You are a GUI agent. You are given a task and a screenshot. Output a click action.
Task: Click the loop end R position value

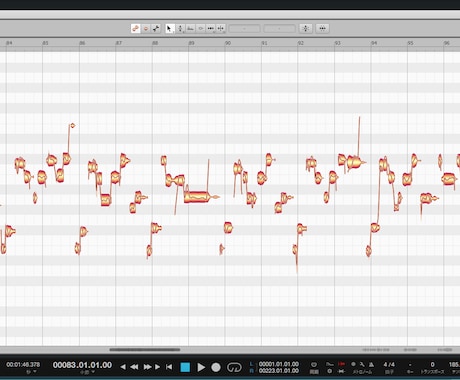pos(279,370)
